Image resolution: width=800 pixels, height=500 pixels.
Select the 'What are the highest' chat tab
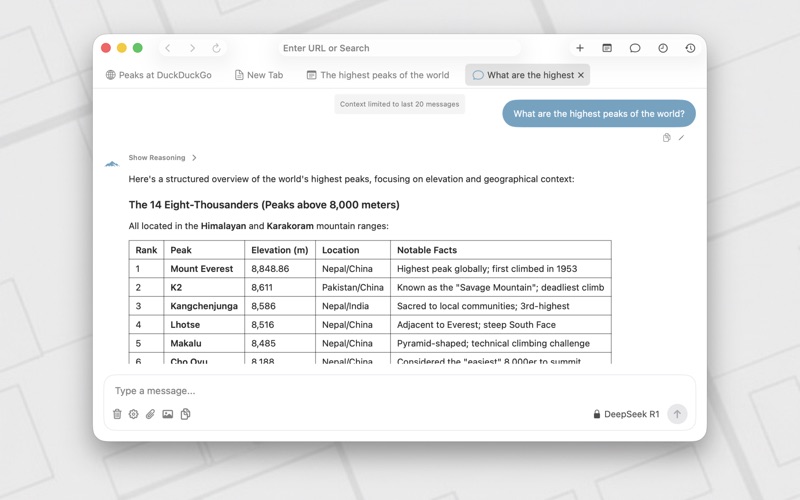pyautogui.click(x=528, y=75)
